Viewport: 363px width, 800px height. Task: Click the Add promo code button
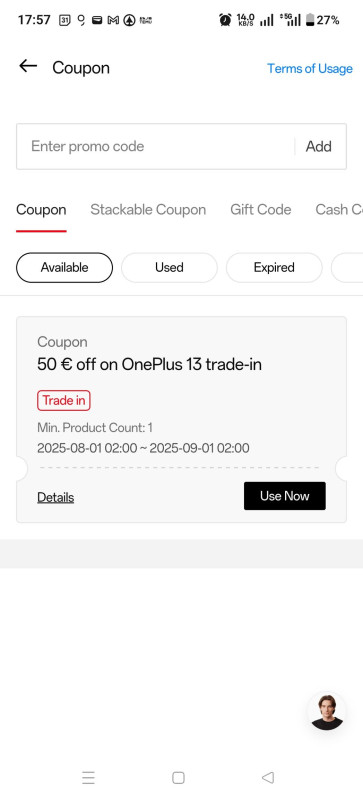coord(319,146)
